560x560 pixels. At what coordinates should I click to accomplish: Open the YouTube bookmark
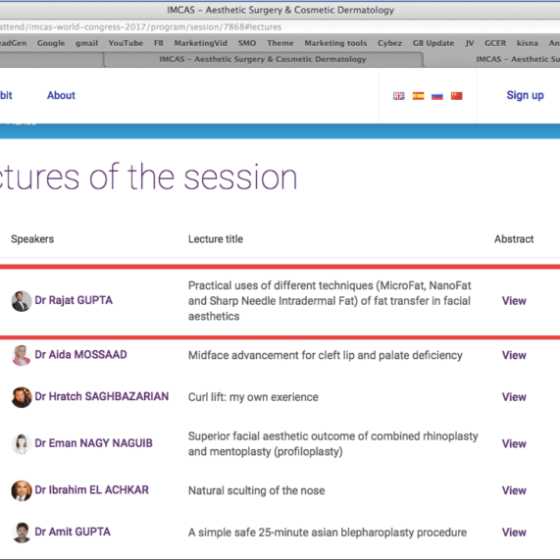click(x=126, y=43)
